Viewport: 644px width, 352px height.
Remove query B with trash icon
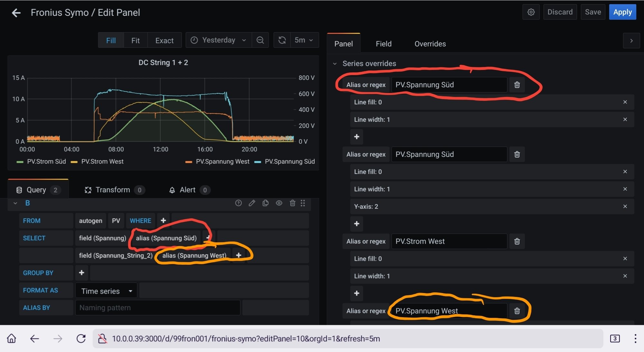click(292, 203)
